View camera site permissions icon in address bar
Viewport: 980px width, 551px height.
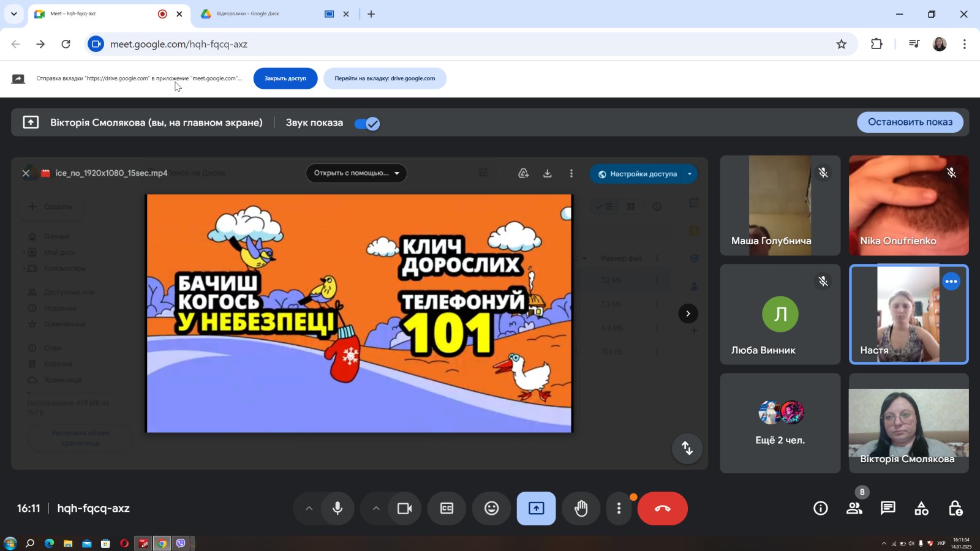click(96, 44)
